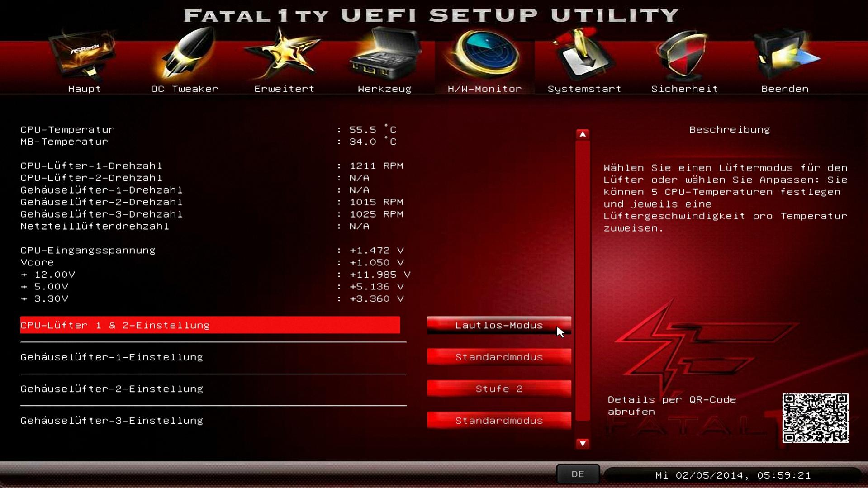The height and width of the screenshot is (488, 868).
Task: Click the DE language button
Action: click(578, 474)
